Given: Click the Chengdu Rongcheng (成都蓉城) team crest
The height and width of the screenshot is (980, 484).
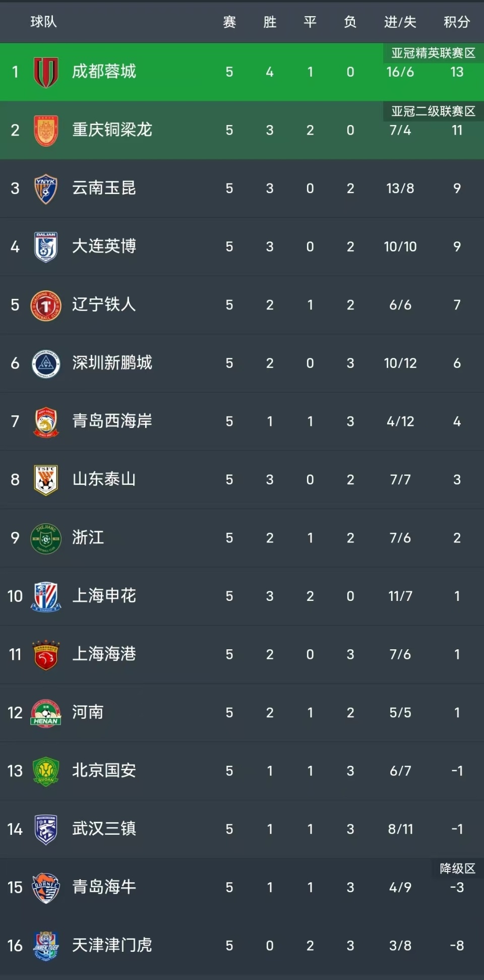Looking at the screenshot, I should pos(46,72).
